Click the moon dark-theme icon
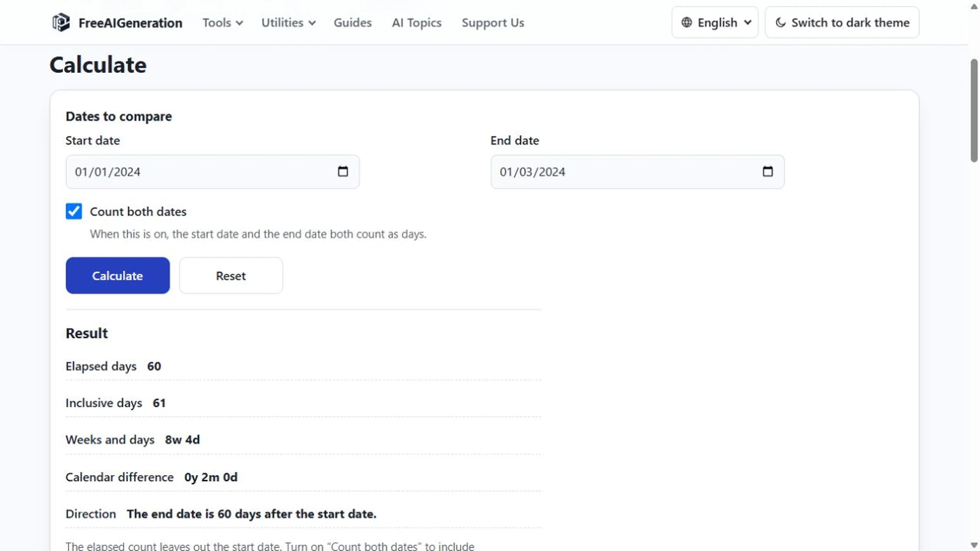The height and width of the screenshot is (551, 980). [x=780, y=23]
